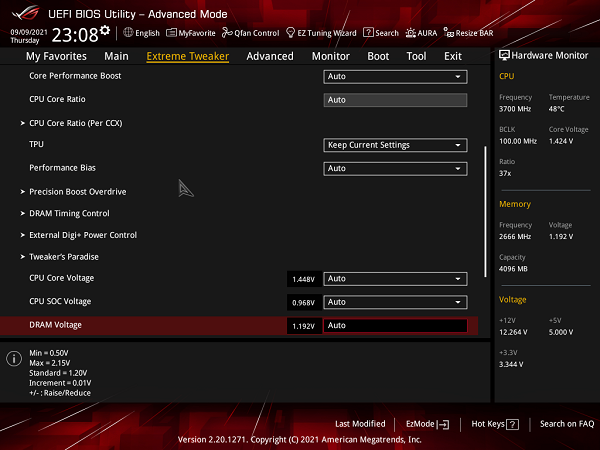Switch to EzMode
The width and height of the screenshot is (600, 450).
pos(427,424)
